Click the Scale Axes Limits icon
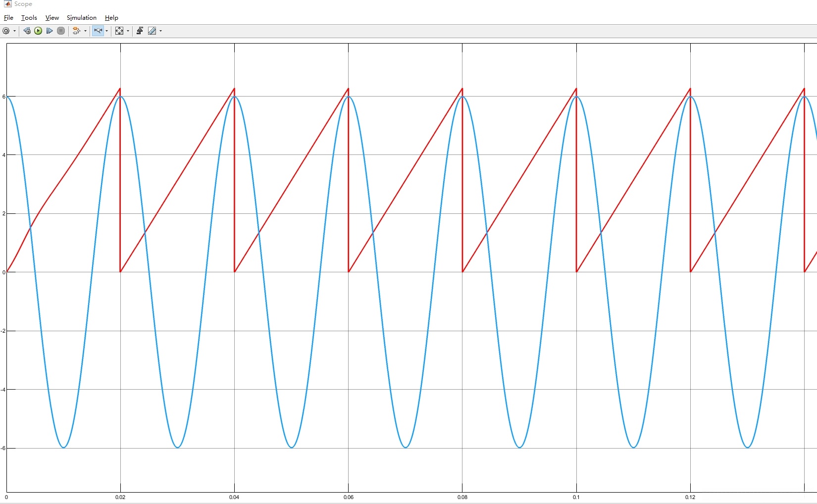 [119, 31]
